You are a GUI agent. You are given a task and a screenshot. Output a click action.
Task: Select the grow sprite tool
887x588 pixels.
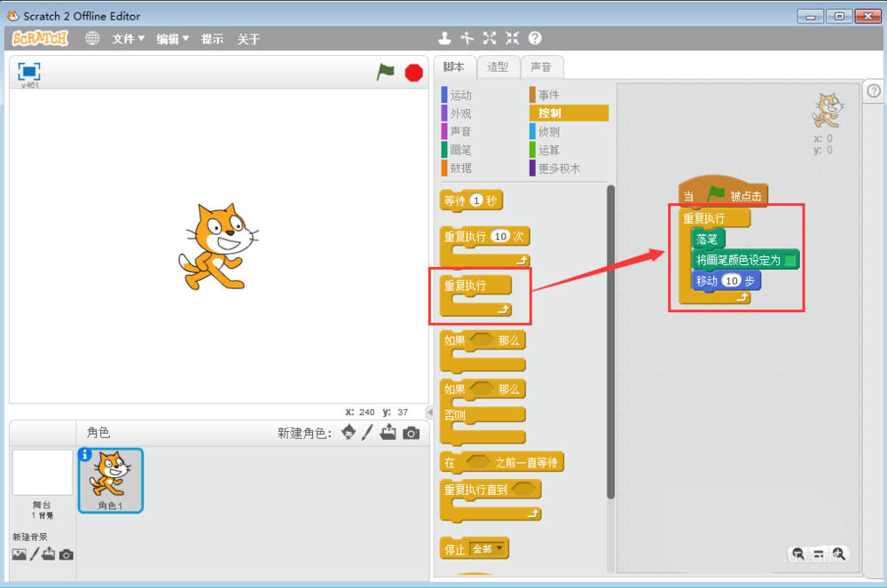click(x=490, y=38)
